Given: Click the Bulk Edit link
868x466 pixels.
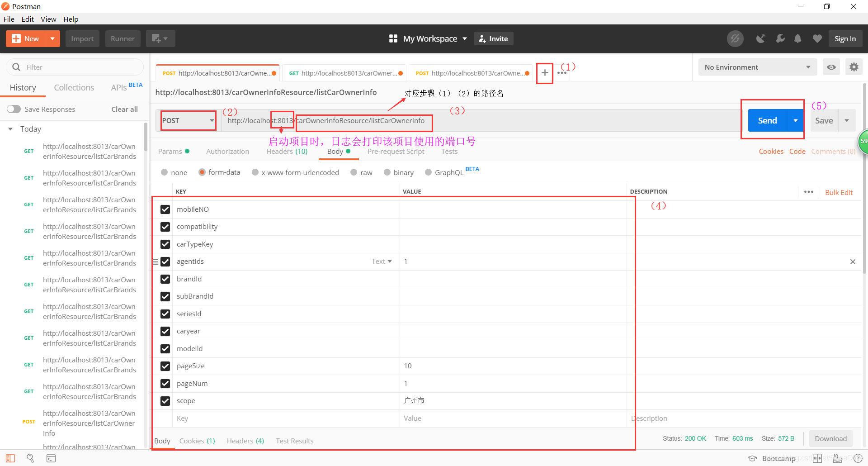Looking at the screenshot, I should point(839,193).
